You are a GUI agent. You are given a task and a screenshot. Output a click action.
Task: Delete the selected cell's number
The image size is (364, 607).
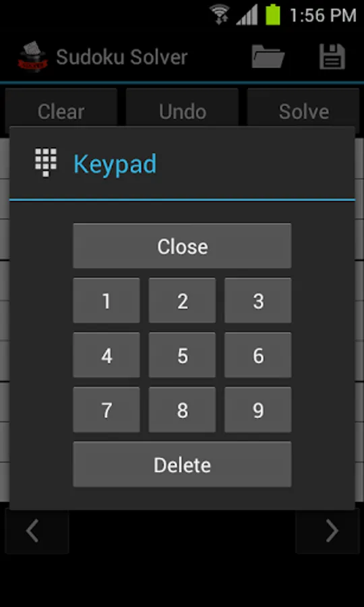(182, 464)
